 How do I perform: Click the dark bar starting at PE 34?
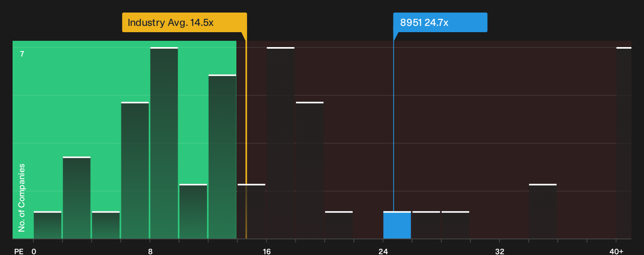pyautogui.click(x=543, y=211)
